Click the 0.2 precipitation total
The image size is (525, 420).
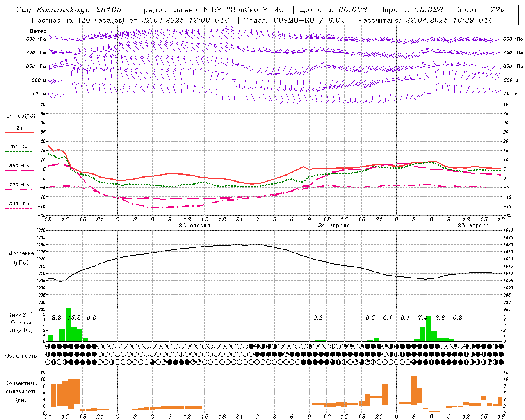[x=318, y=318]
